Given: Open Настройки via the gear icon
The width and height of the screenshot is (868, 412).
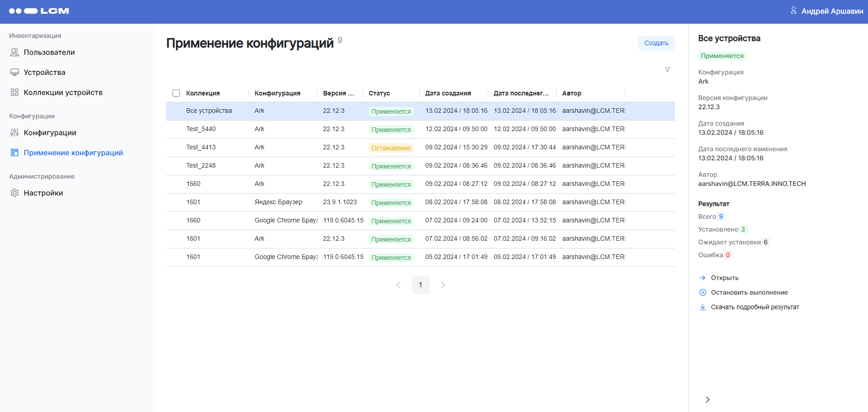Looking at the screenshot, I should pos(15,193).
